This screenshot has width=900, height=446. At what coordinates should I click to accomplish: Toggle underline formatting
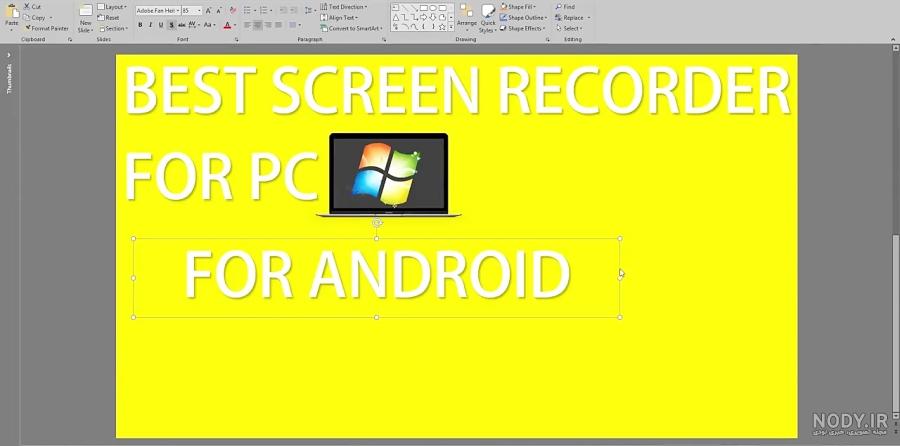coord(161,25)
